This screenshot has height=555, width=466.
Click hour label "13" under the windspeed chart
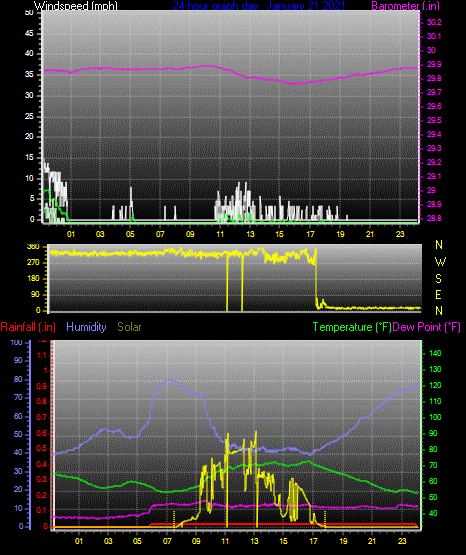click(251, 234)
